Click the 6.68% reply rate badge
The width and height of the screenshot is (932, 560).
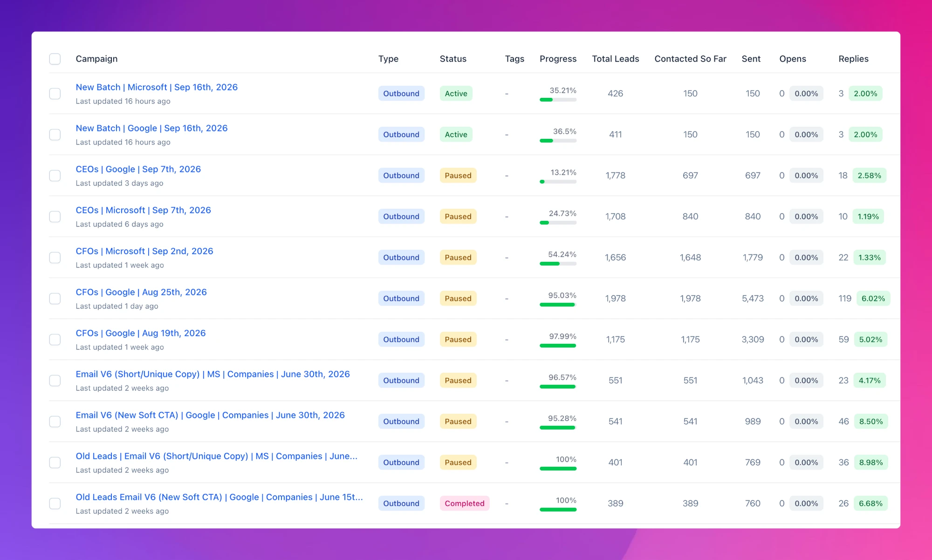870,504
